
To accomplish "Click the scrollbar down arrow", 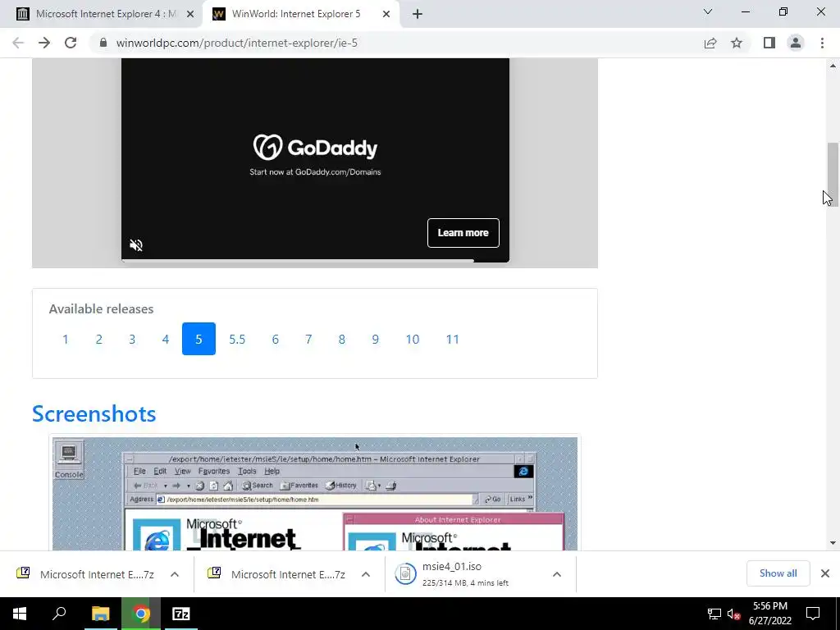I will click(833, 543).
